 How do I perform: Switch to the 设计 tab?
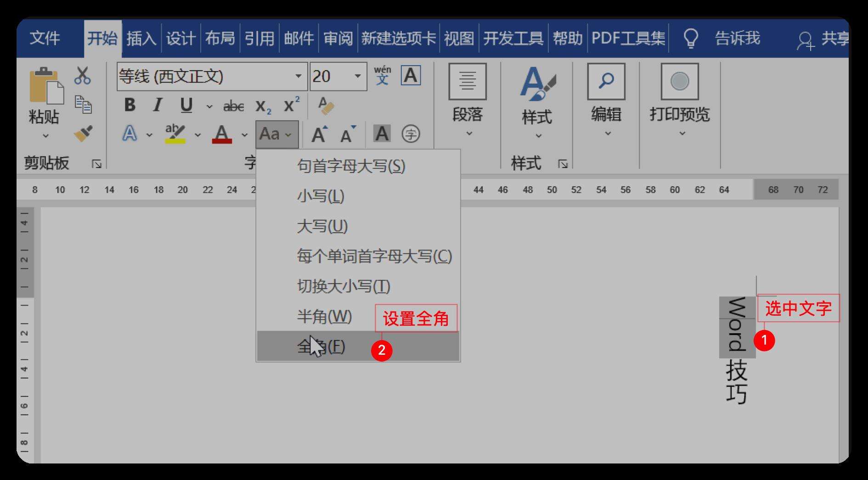[x=181, y=38]
